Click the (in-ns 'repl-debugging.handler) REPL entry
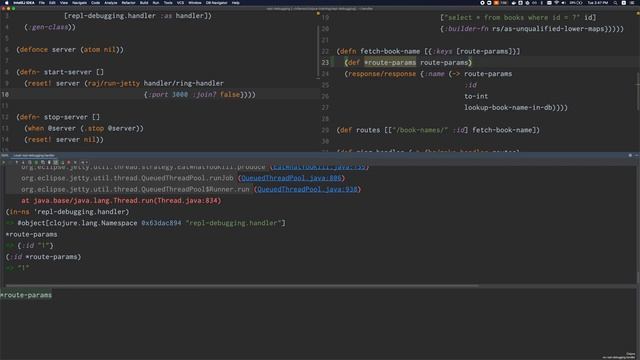640x360 pixels. (x=67, y=211)
